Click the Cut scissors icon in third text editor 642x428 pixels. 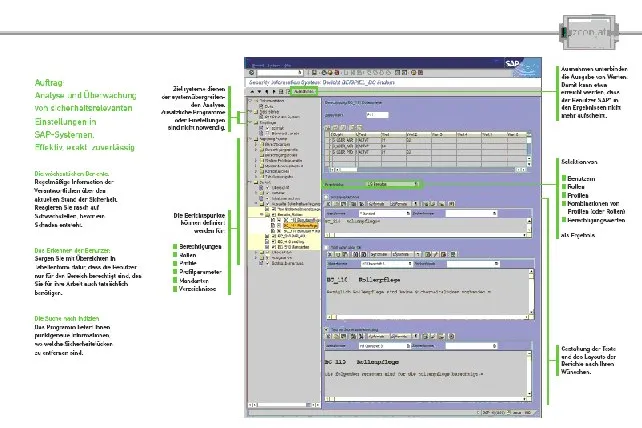[329, 336]
